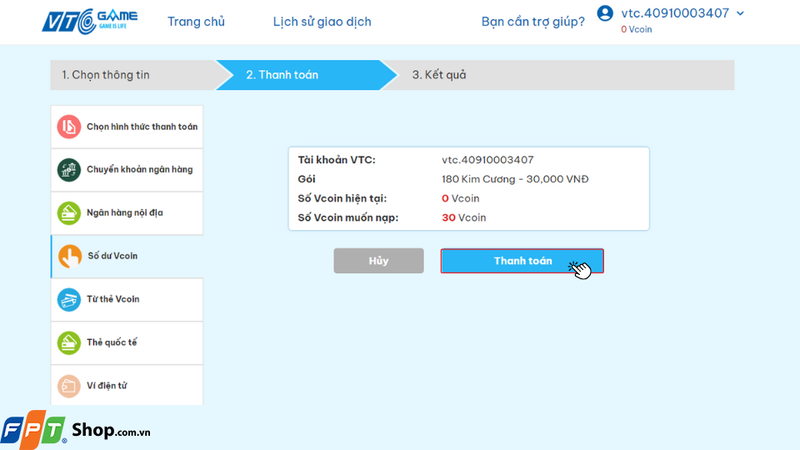Select Ngân hàng nội địa option
The height and width of the screenshot is (450, 800).
(127, 213)
